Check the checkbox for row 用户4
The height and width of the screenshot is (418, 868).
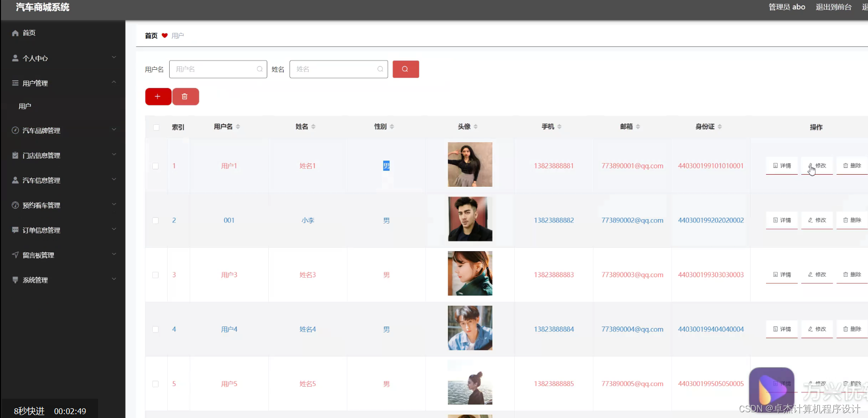pyautogui.click(x=156, y=329)
